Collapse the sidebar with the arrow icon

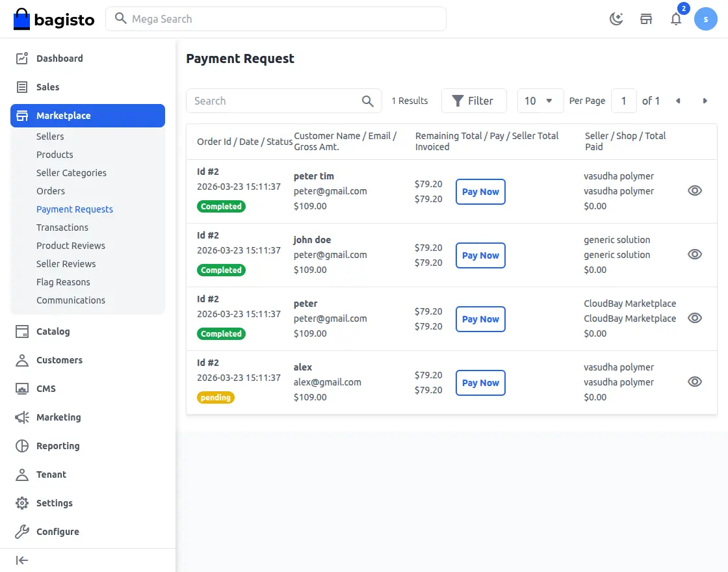(22, 560)
